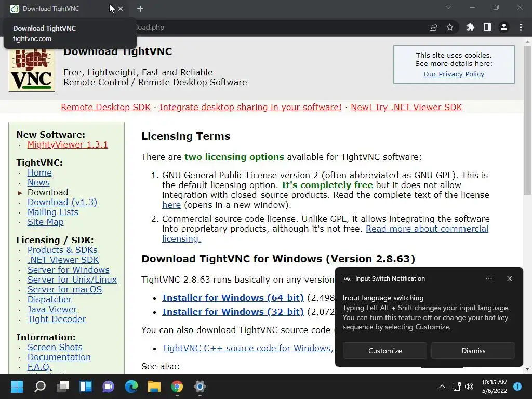Open the notification's three-dot options
The height and width of the screenshot is (399, 532).
488,278
